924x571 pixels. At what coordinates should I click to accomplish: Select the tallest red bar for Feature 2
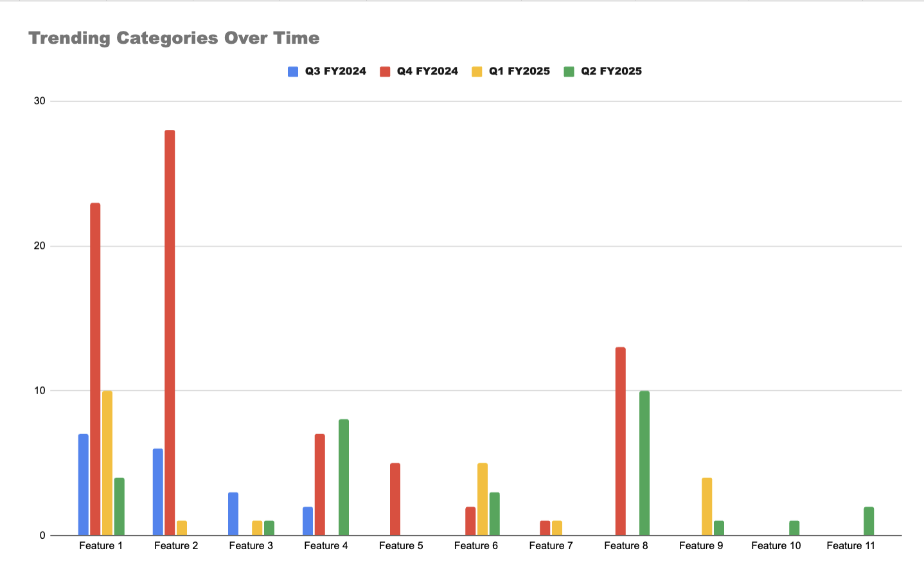pos(170,332)
